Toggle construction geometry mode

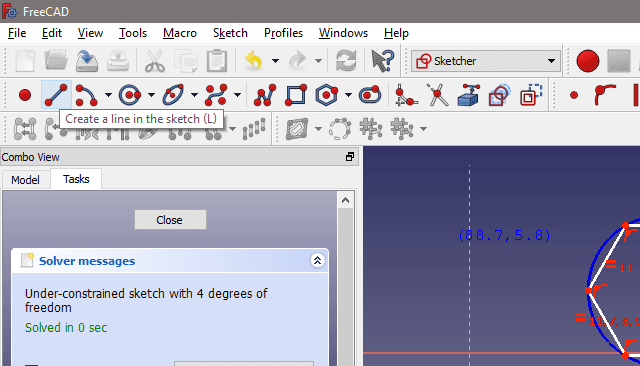[x=531, y=95]
